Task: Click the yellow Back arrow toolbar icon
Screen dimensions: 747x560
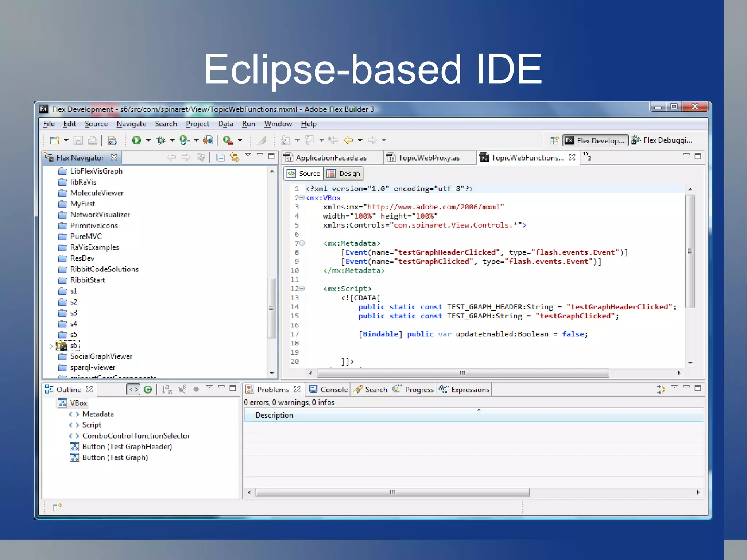Action: pyautogui.click(x=349, y=140)
